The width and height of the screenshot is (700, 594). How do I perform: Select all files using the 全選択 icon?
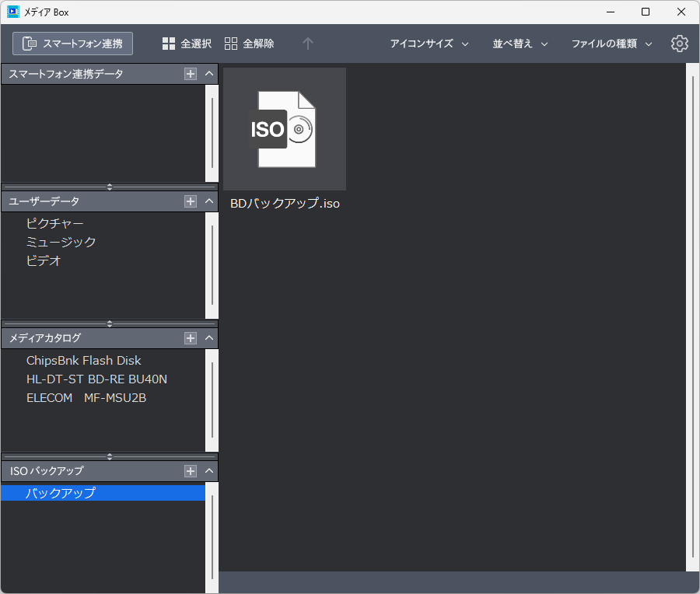pos(168,44)
